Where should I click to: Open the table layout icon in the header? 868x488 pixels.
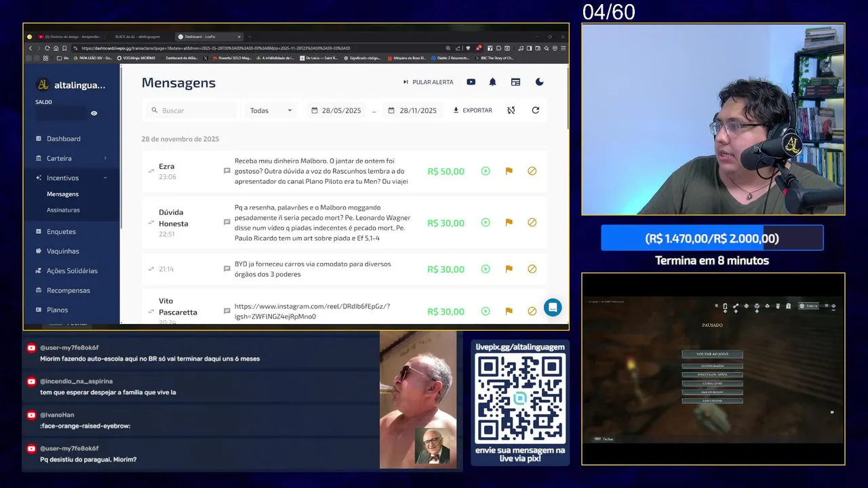click(515, 82)
